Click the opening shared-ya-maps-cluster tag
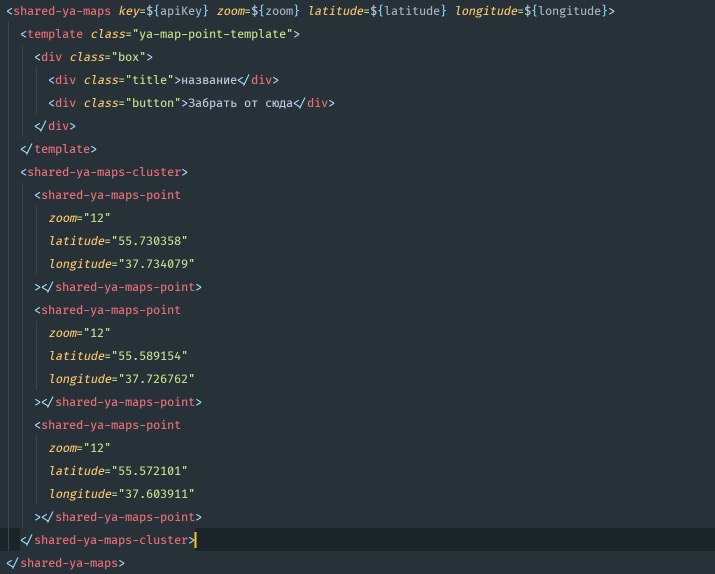The image size is (715, 574). pos(104,172)
